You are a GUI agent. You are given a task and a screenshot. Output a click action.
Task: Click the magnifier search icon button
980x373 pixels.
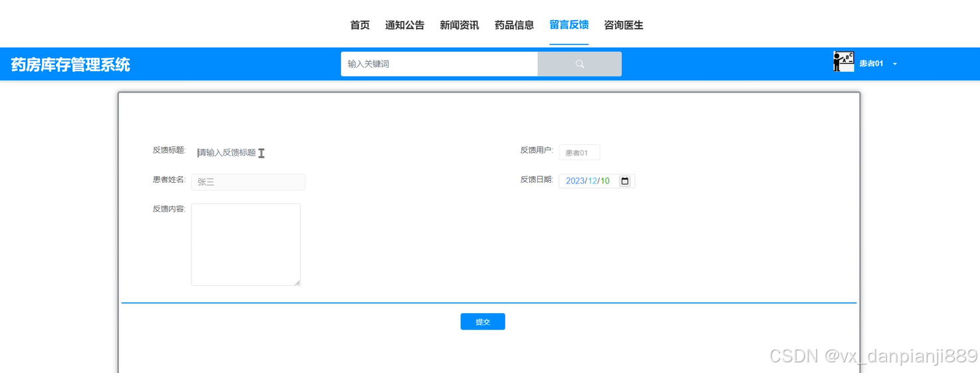(x=579, y=64)
